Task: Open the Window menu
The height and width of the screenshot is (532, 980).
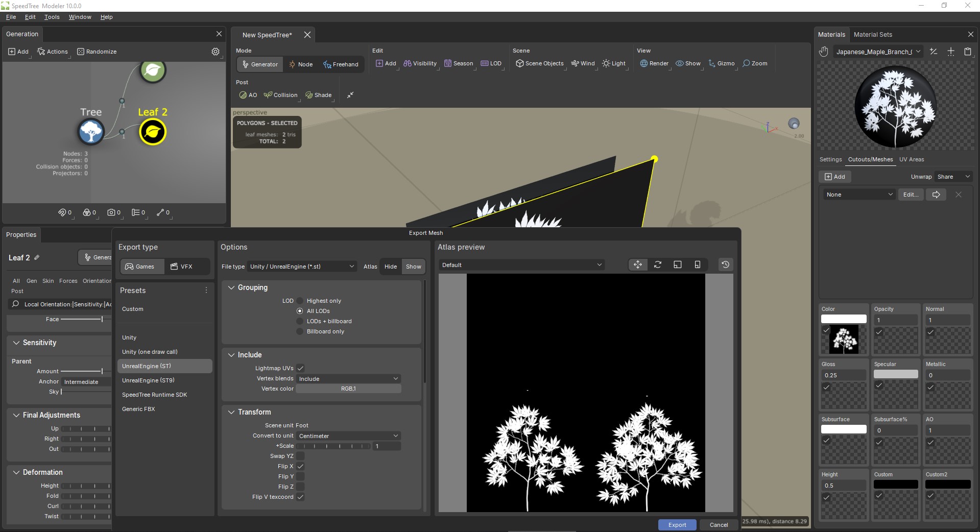Action: [x=80, y=17]
